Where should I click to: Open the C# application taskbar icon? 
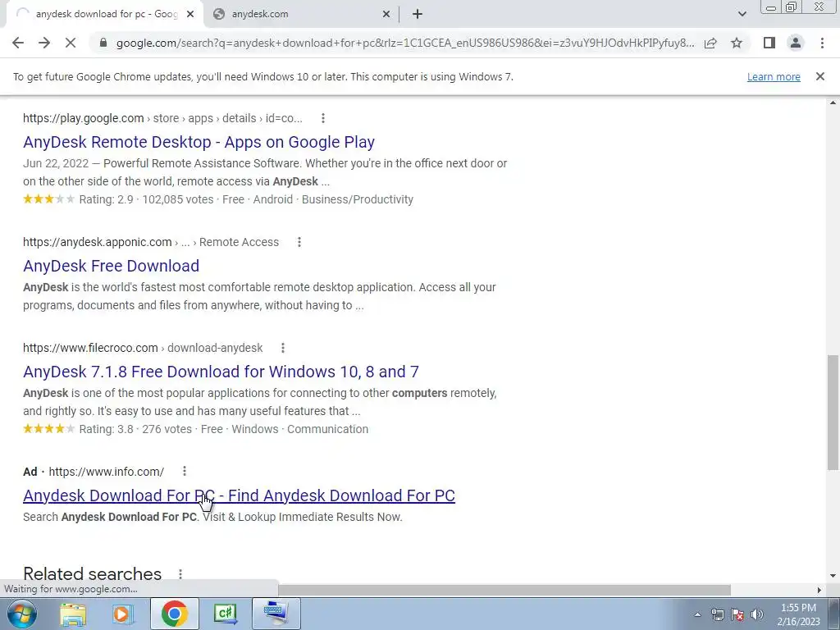click(x=225, y=614)
